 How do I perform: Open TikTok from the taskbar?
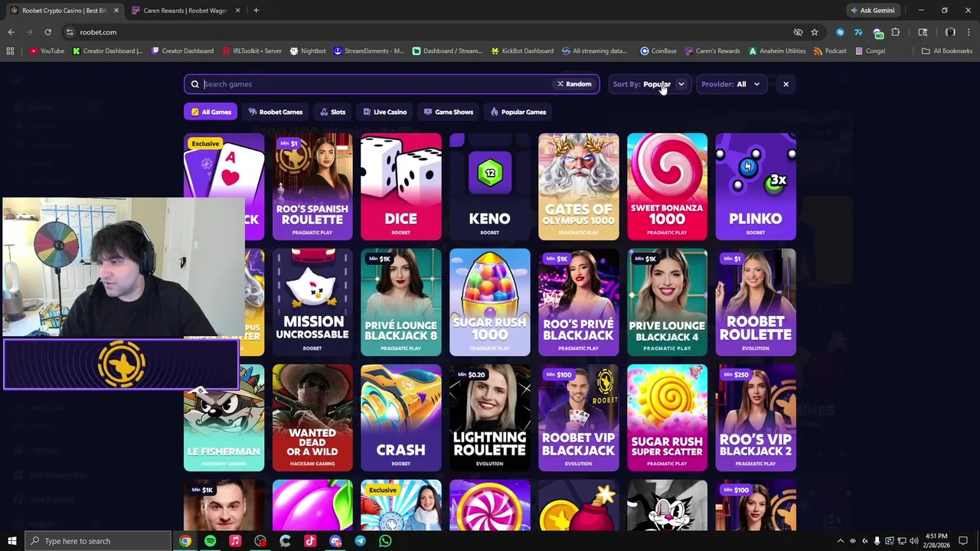(x=310, y=541)
